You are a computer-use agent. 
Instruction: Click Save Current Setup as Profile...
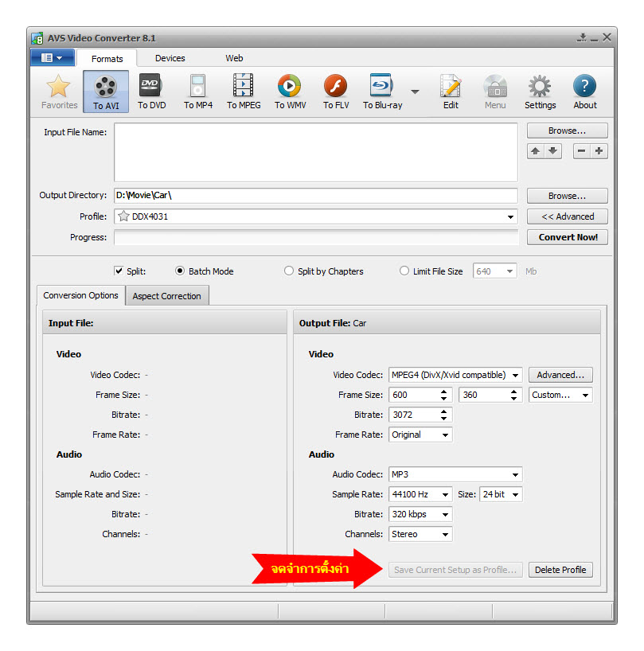pyautogui.click(x=455, y=570)
